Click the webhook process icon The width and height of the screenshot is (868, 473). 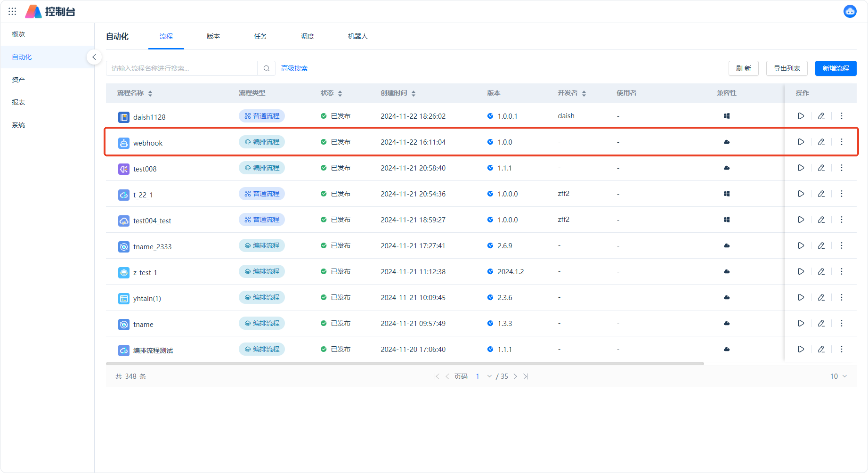point(123,143)
